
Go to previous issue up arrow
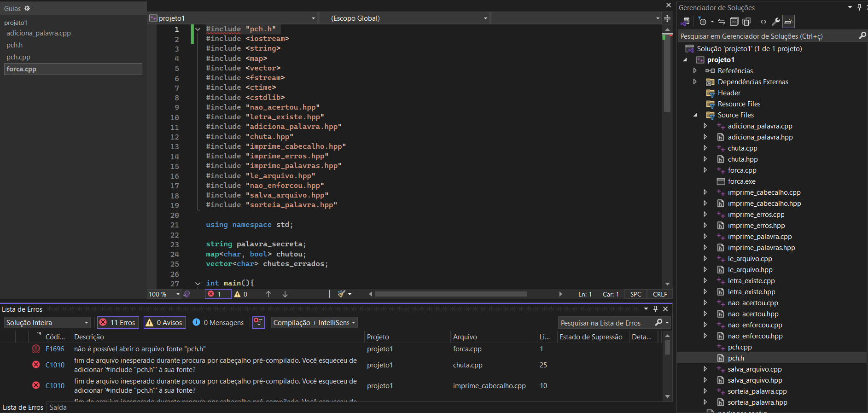coord(268,294)
